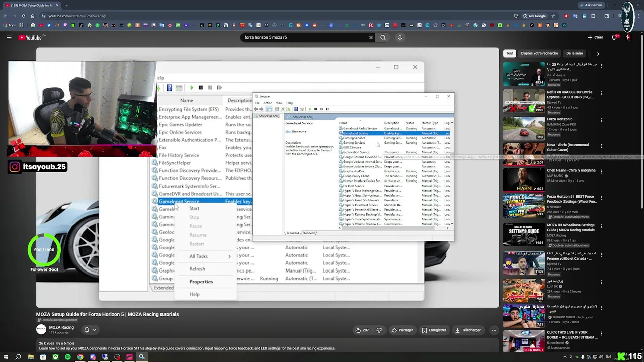Viewport: 644px width, 362px height.
Task: Bookmark this page with star icon
Action: point(553,16)
